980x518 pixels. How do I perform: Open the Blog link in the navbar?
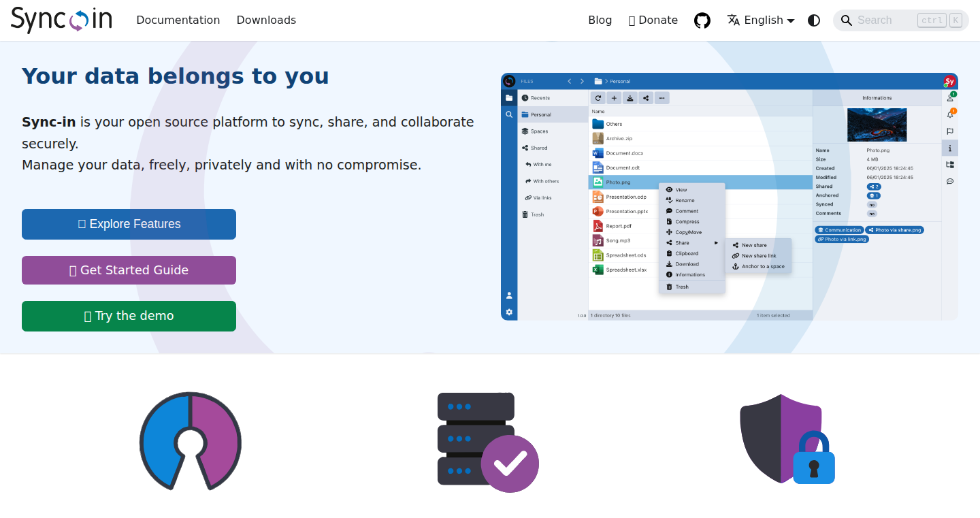[x=600, y=20]
